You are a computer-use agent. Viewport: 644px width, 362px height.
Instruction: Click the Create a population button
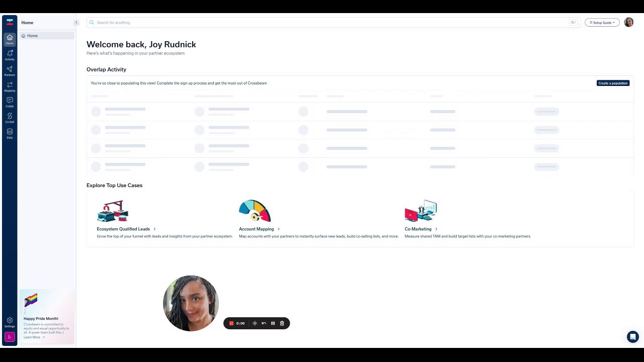pyautogui.click(x=613, y=83)
